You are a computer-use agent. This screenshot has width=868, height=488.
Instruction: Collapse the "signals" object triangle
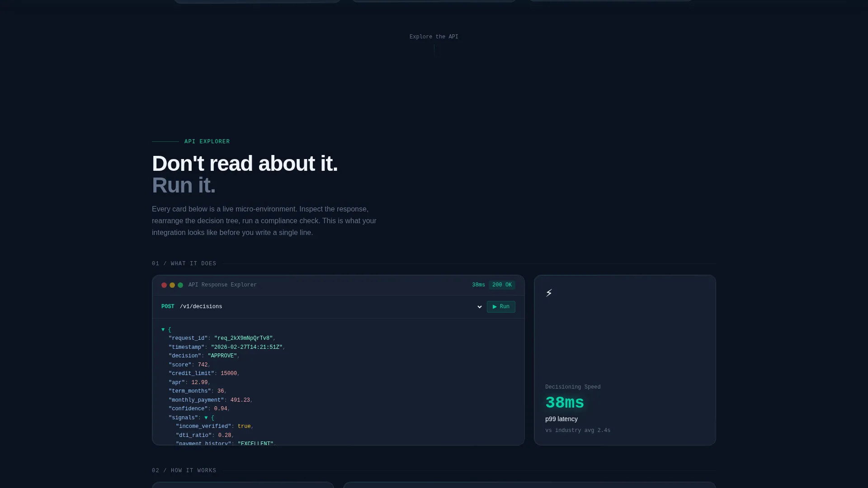click(x=206, y=418)
